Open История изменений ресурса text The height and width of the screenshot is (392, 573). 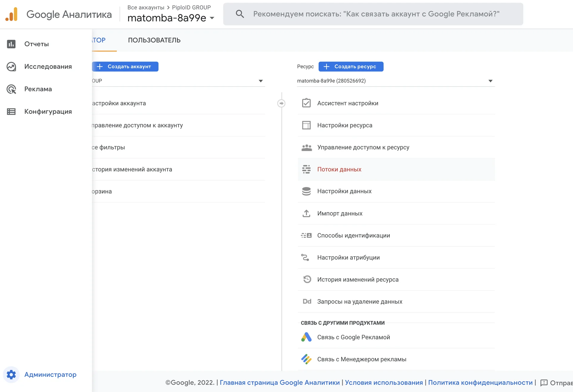coord(358,280)
